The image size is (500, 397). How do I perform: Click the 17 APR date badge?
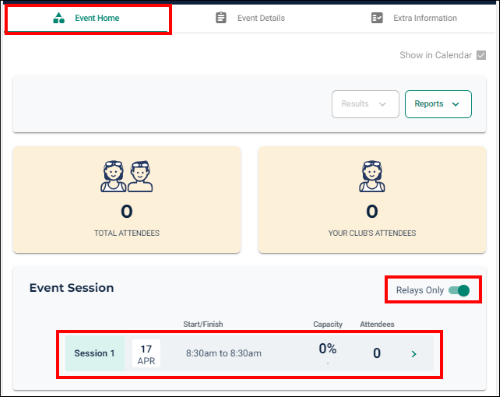point(146,354)
